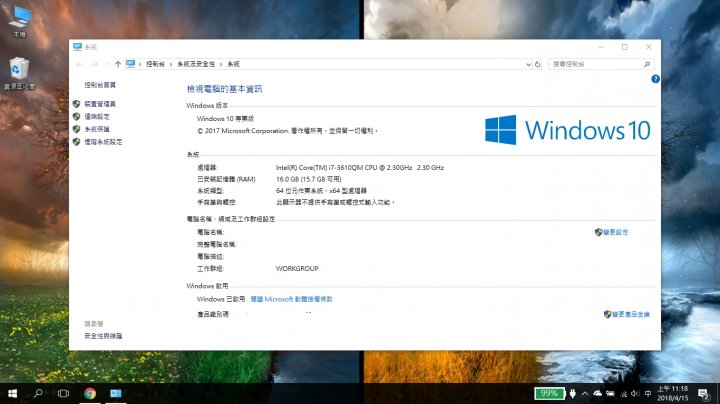Click shield icon beside 裝置管理員

click(x=76, y=104)
